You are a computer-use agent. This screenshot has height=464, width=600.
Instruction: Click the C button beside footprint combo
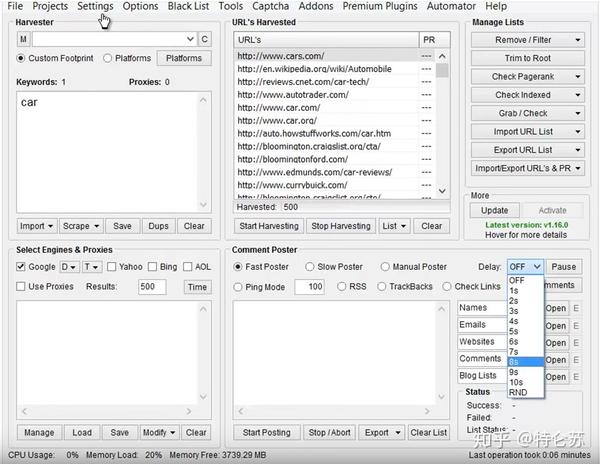(x=204, y=39)
